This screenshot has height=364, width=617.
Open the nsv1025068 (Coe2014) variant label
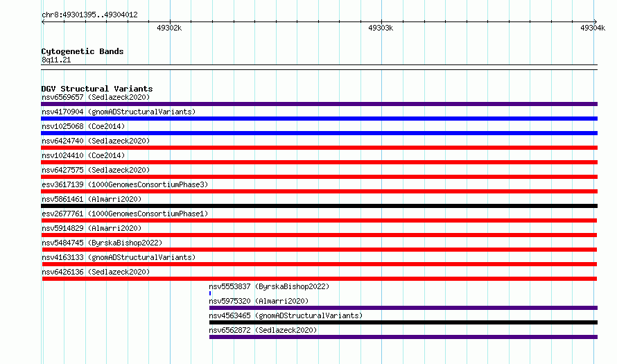(x=83, y=126)
